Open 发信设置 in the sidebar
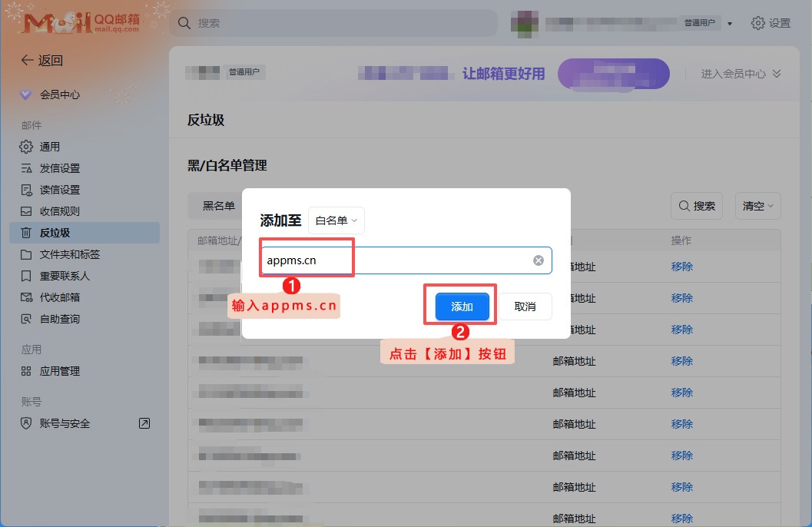Viewport: 812px width, 527px height. tap(59, 168)
